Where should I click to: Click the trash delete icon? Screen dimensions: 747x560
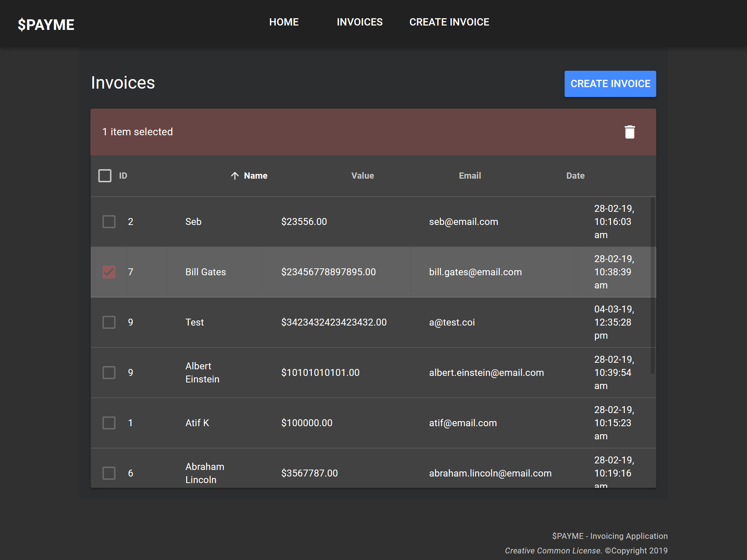630,132
